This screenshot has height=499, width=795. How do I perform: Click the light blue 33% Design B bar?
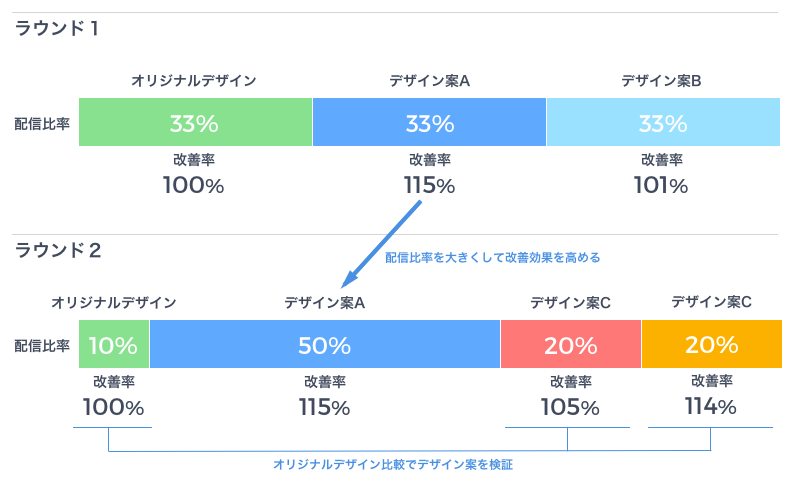point(663,122)
